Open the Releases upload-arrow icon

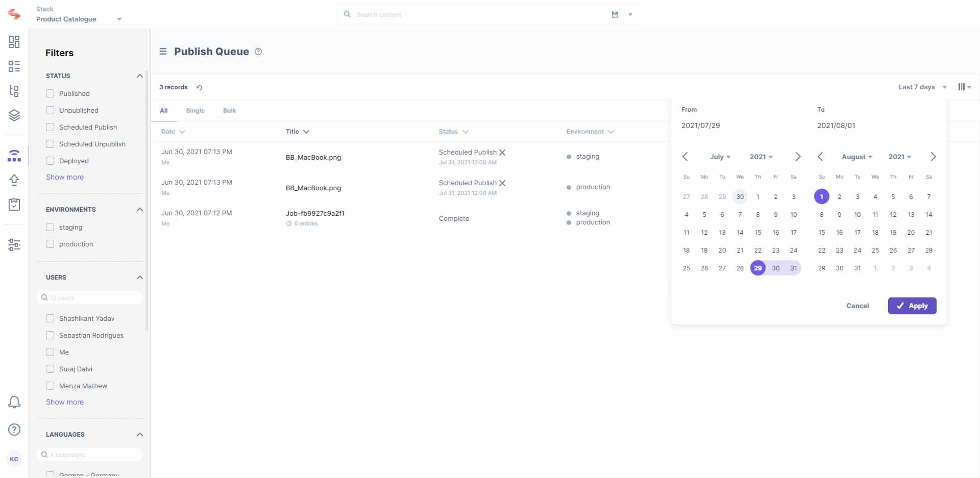[14, 180]
